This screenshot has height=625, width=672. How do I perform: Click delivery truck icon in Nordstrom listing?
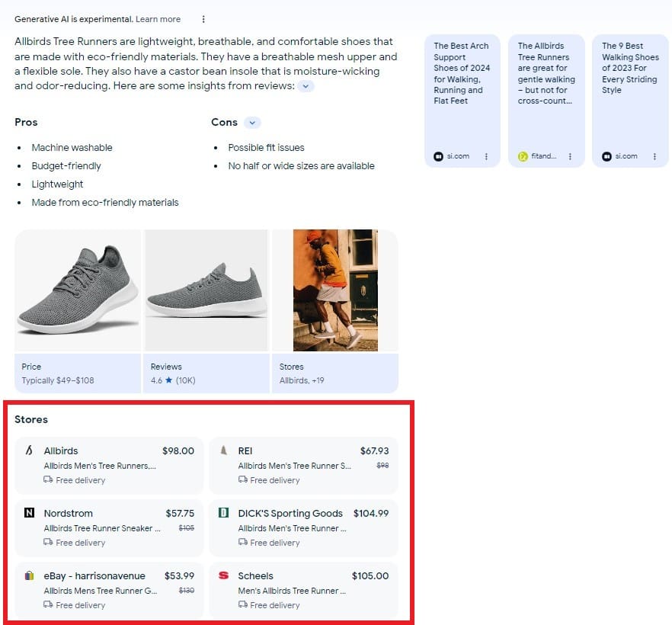click(48, 542)
